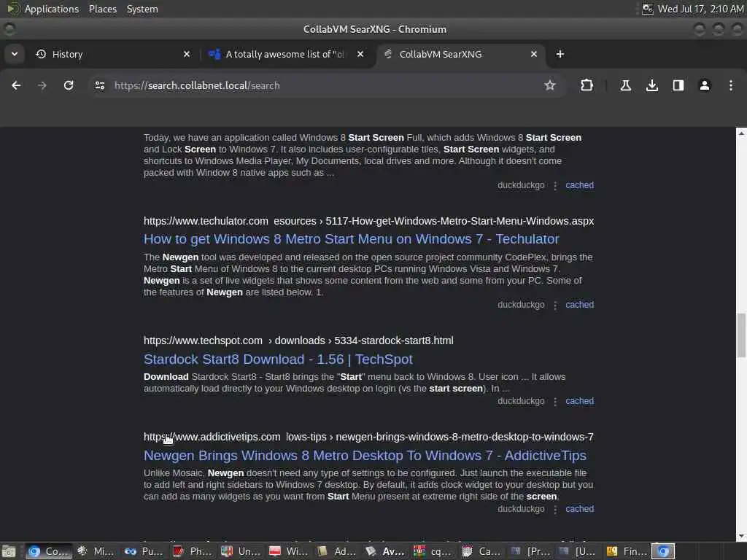Open Chrome Labs flask icon

coord(625,85)
